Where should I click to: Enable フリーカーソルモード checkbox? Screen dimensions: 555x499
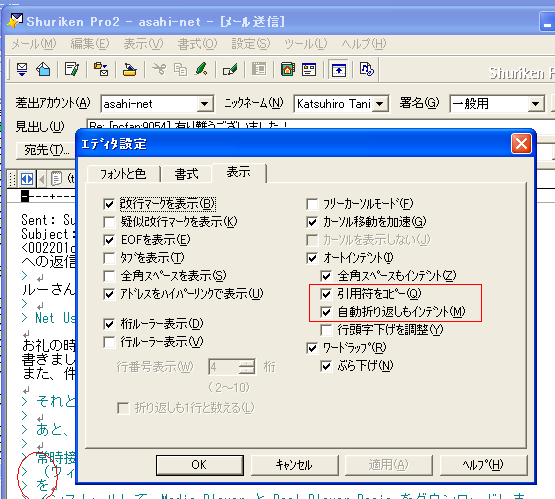pos(312,204)
